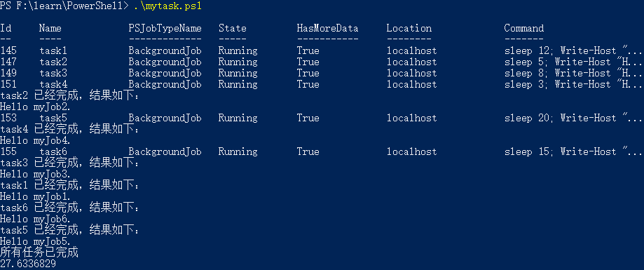This screenshot has width=644, height=270.
Task: Click the elapsed time value 27.6336829
Action: pyautogui.click(x=28, y=264)
